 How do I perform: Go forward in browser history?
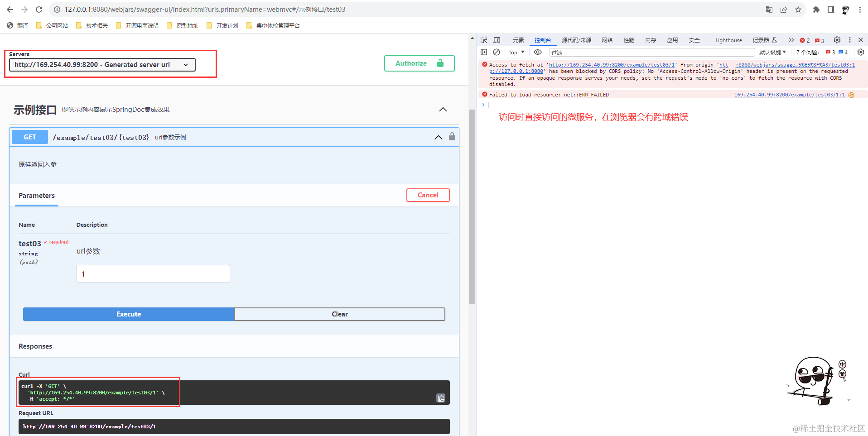(x=24, y=10)
